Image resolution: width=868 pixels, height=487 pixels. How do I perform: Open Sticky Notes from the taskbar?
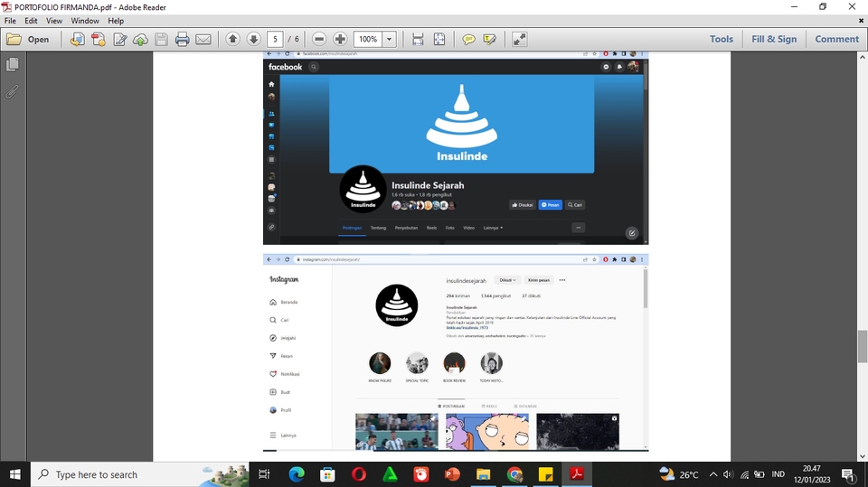point(546,474)
